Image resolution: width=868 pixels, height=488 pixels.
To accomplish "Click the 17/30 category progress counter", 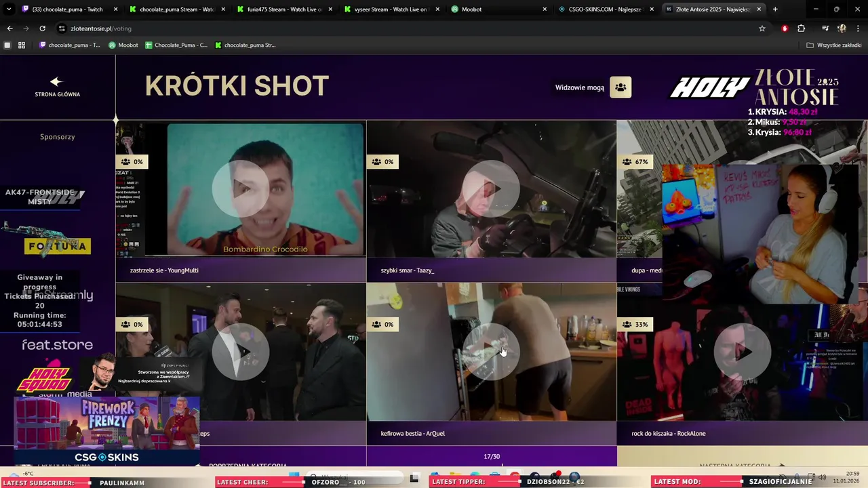I will pyautogui.click(x=492, y=457).
